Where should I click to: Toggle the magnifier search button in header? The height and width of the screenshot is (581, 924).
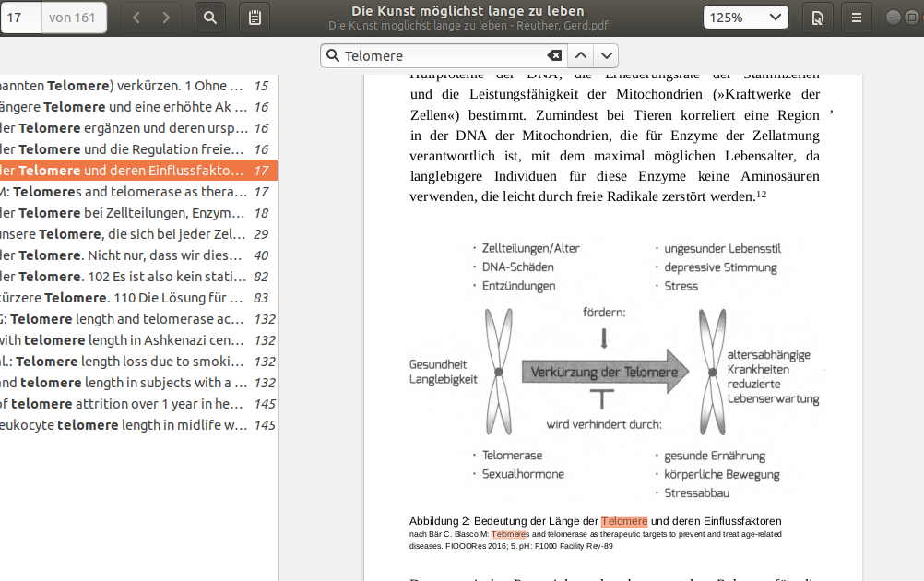(210, 18)
